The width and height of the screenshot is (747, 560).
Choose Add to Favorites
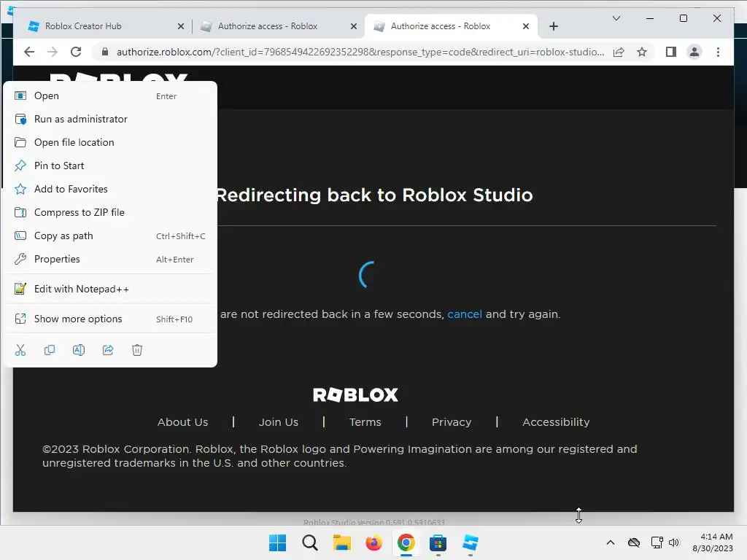pos(110,189)
